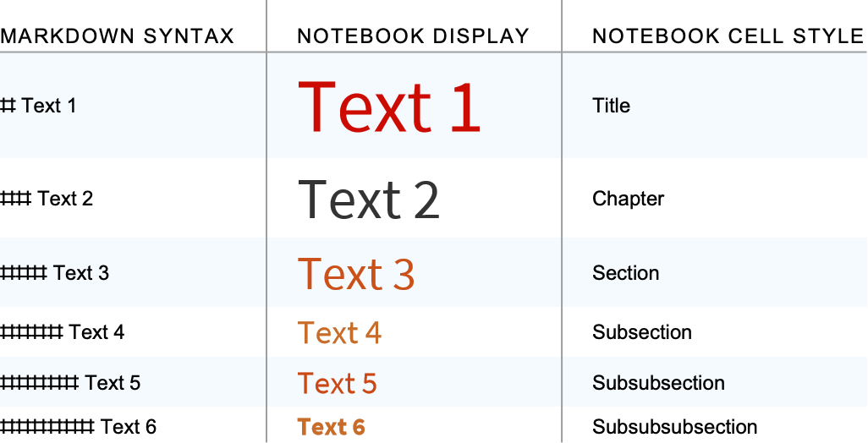This screenshot has width=868, height=443.
Task: Select the dark gray Text 2 heading
Action: click(369, 200)
